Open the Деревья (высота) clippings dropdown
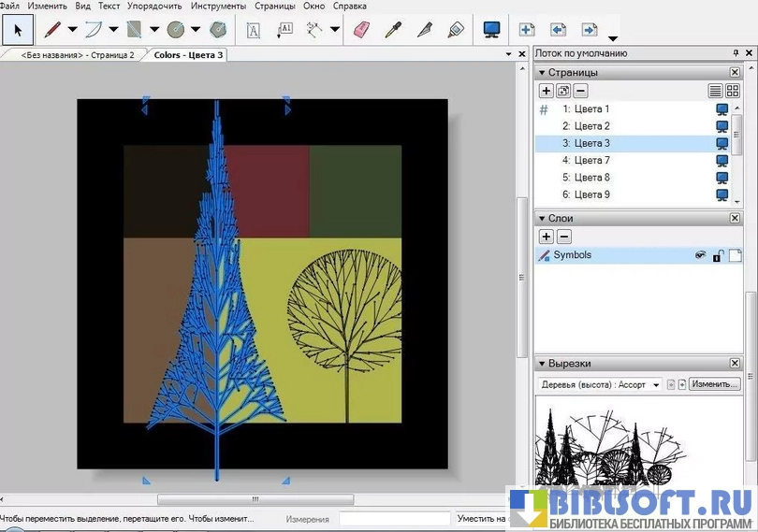The height and width of the screenshot is (532, 758). [602, 384]
